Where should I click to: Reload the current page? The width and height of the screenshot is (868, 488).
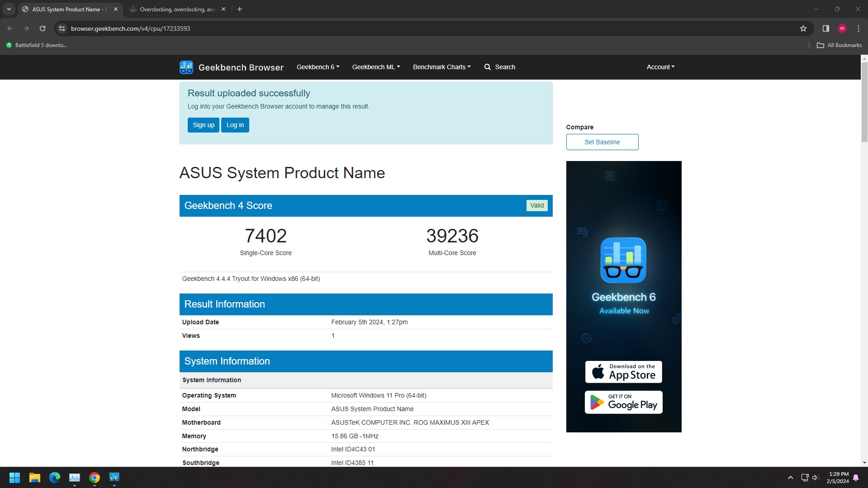coord(43,28)
